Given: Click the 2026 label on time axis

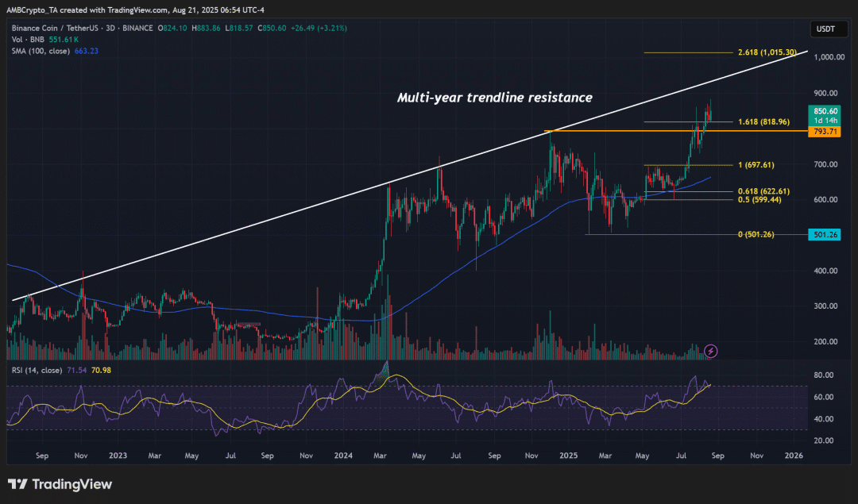Looking at the screenshot, I should pyautogui.click(x=794, y=456).
